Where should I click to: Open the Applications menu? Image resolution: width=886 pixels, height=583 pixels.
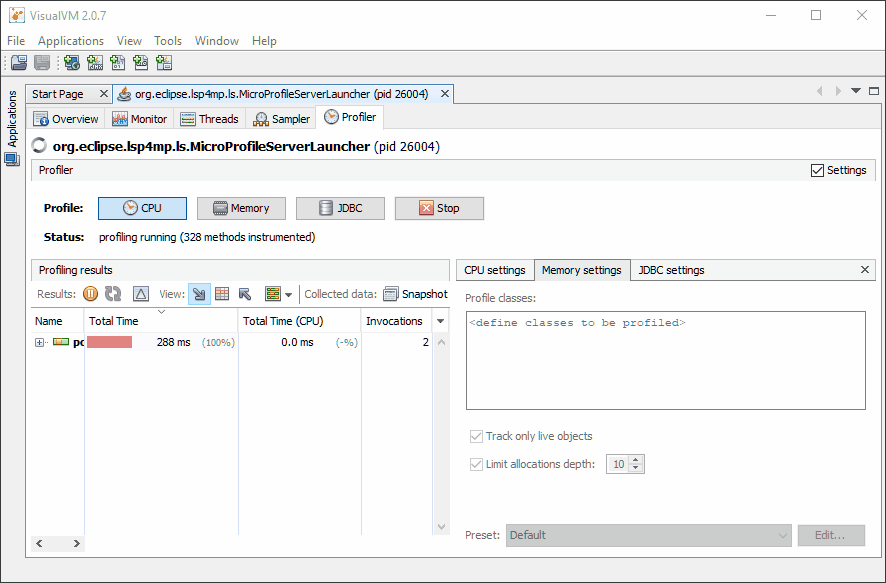pyautogui.click(x=71, y=41)
